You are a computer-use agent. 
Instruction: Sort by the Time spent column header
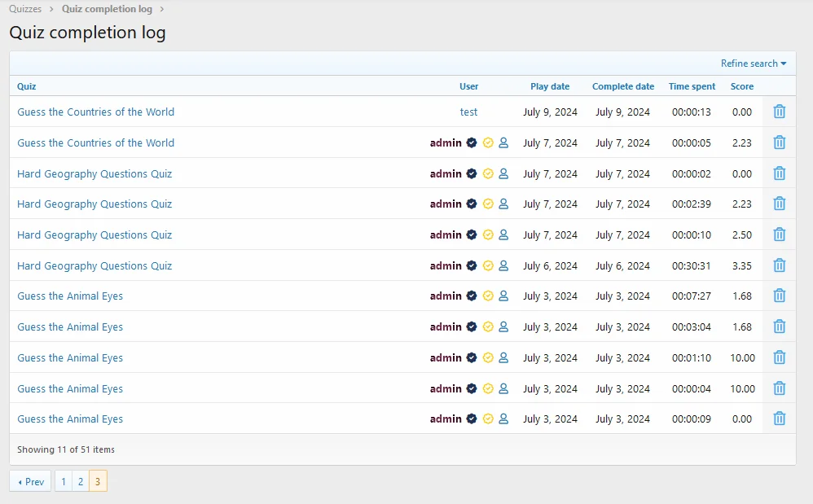tap(692, 86)
